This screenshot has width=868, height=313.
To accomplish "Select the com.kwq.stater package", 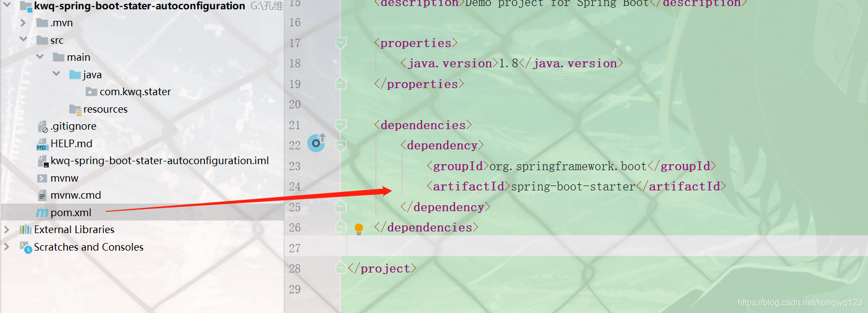I will point(135,91).
